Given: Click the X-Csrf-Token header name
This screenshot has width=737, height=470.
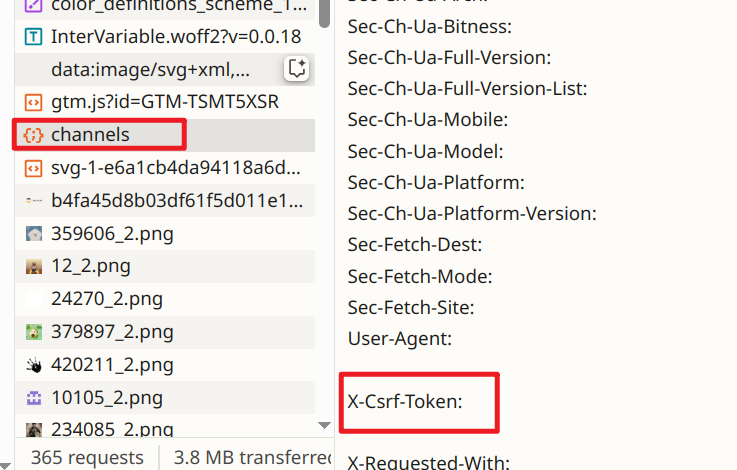Looking at the screenshot, I should coord(405,402).
